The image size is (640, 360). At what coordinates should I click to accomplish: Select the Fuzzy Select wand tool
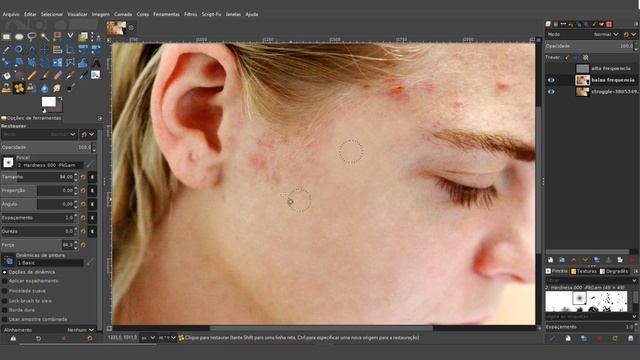[x=45, y=37]
